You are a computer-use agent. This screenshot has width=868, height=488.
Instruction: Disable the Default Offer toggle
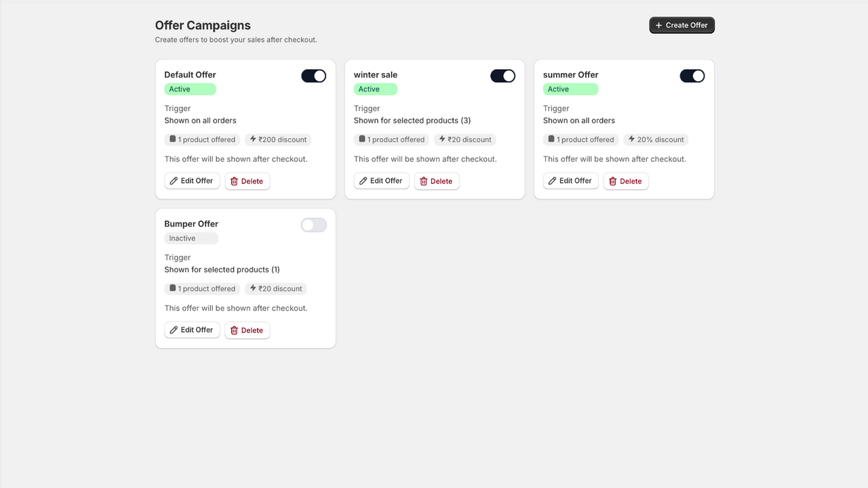(x=313, y=76)
